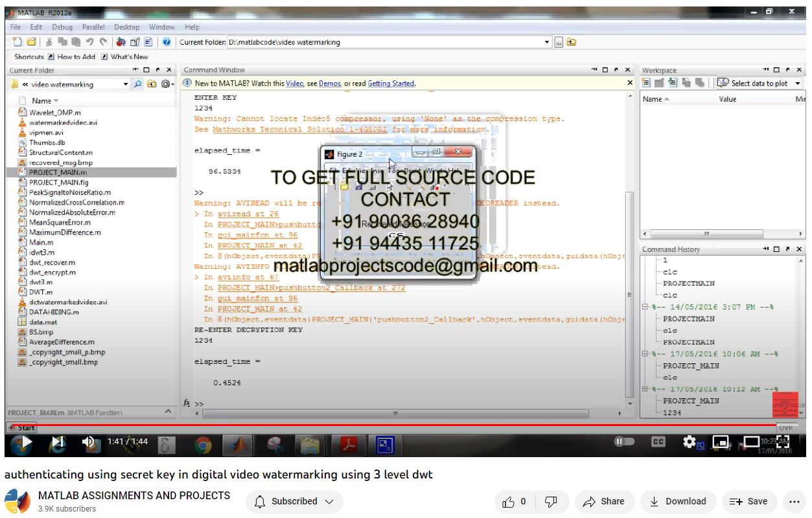Click the Share button

pyautogui.click(x=604, y=501)
